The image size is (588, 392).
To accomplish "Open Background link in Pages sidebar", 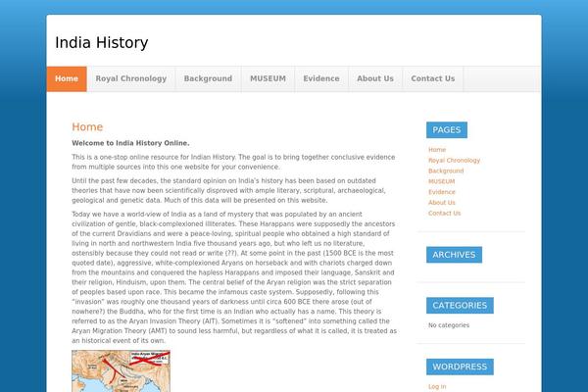I will (x=446, y=171).
